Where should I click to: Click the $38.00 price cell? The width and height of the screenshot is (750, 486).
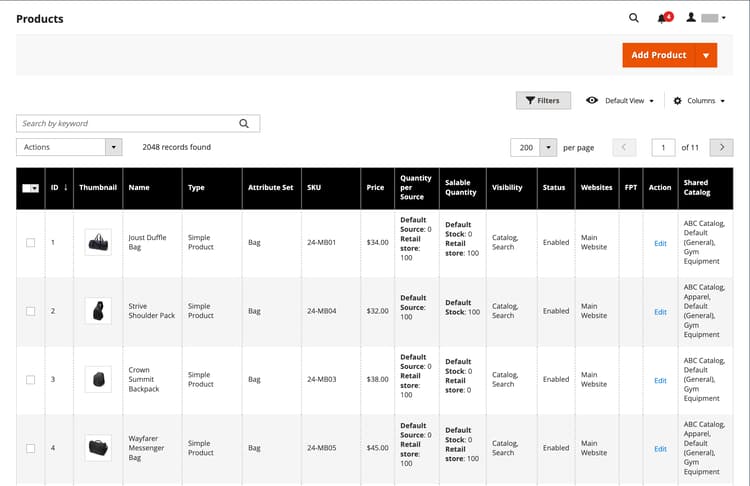tap(377, 379)
